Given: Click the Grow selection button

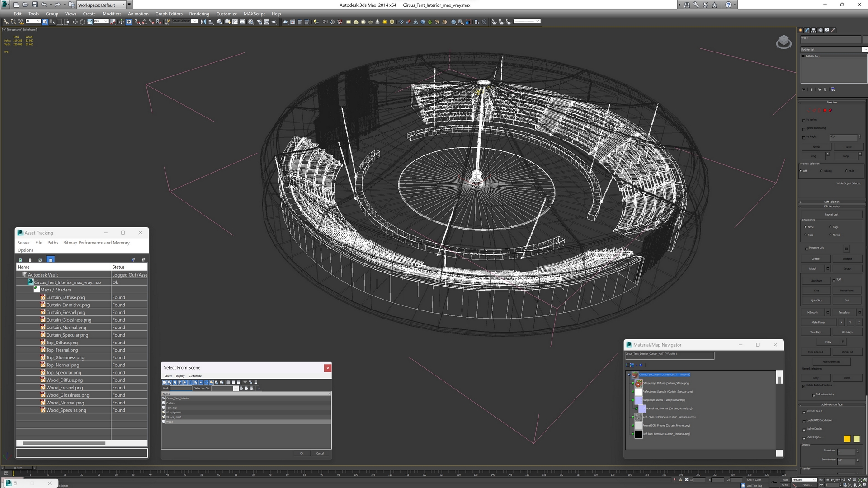Looking at the screenshot, I should click(848, 147).
